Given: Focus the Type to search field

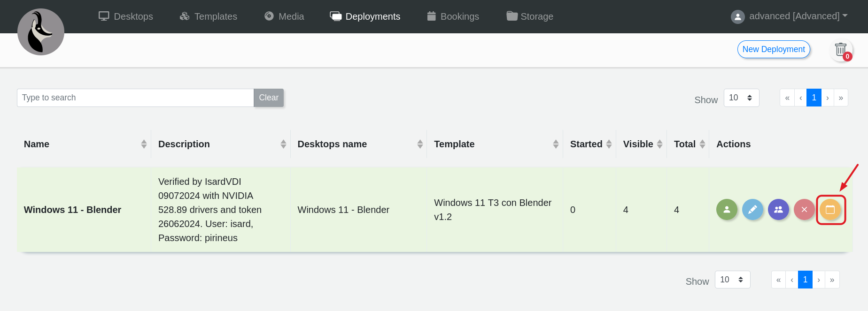Looking at the screenshot, I should [135, 98].
